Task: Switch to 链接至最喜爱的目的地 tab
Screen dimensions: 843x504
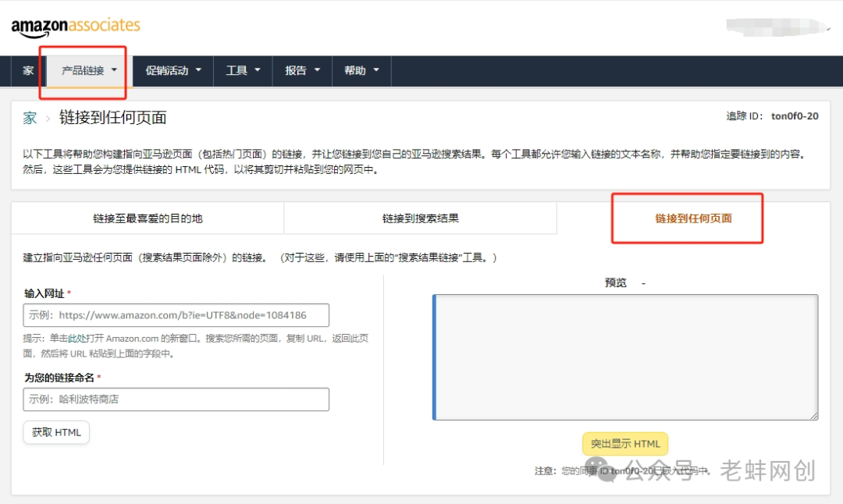Action: tap(148, 218)
